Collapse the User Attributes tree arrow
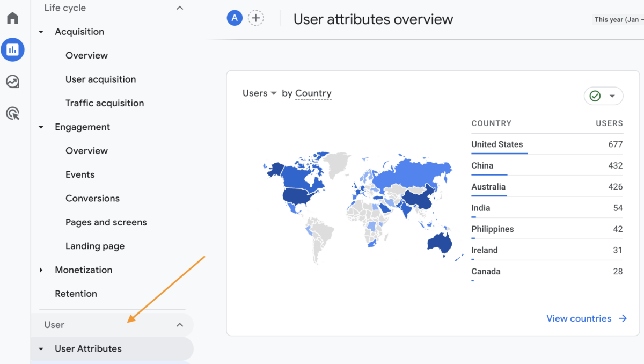 coord(41,349)
